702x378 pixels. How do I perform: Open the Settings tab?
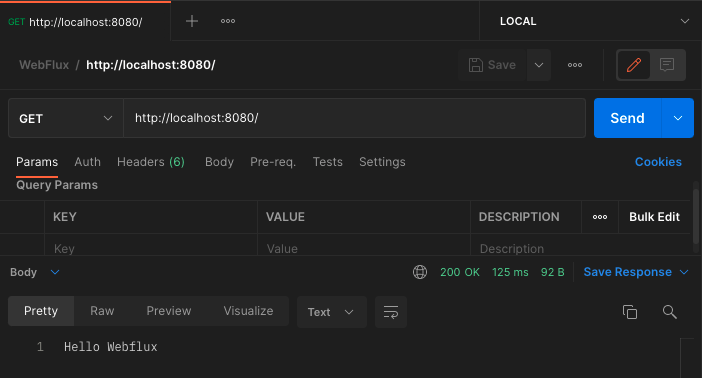click(382, 162)
